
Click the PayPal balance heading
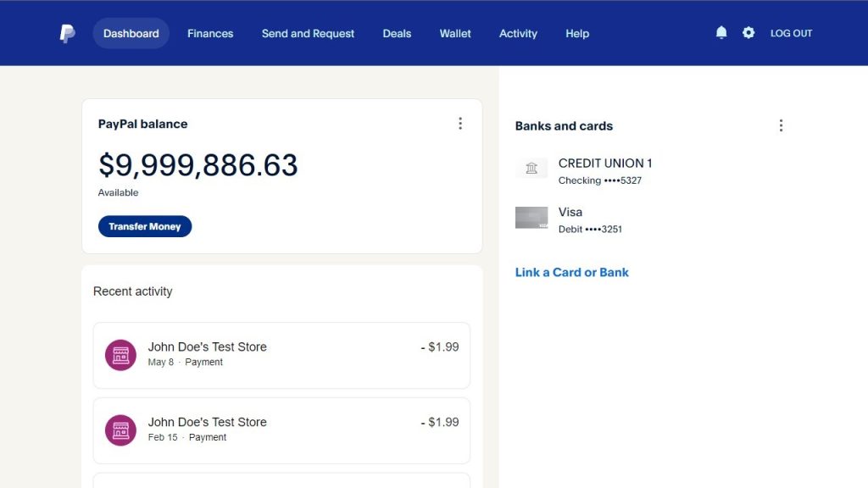142,124
